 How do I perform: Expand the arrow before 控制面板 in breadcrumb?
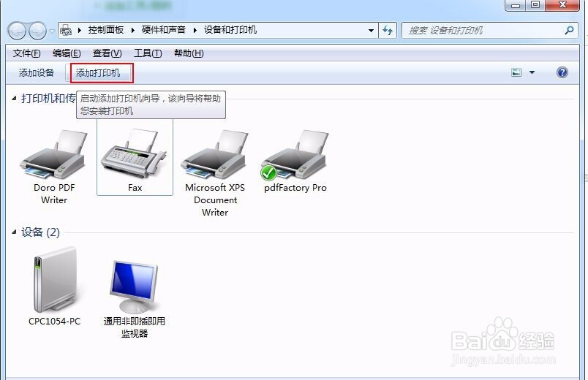80,31
